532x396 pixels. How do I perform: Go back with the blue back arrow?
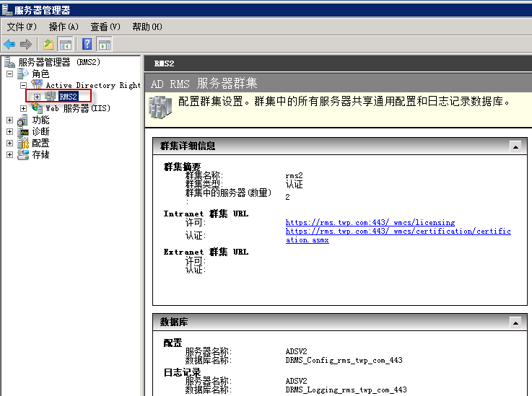point(9,45)
